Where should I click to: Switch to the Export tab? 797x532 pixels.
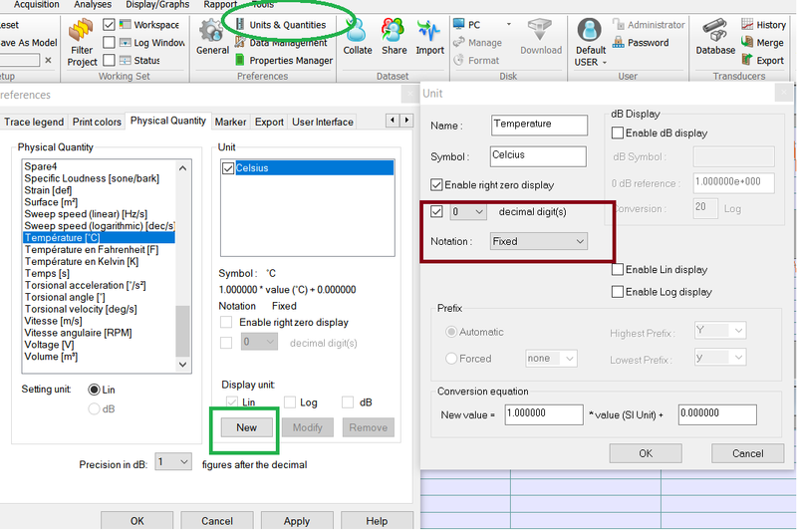(x=269, y=122)
